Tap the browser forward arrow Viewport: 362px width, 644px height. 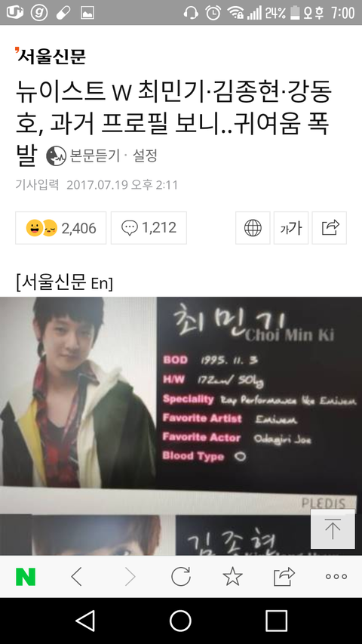pyautogui.click(x=129, y=577)
